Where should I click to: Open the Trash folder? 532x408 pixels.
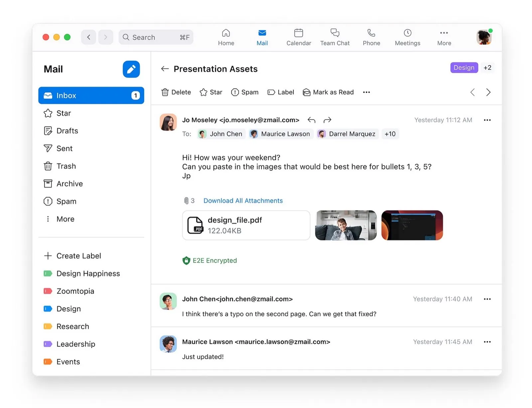(66, 166)
